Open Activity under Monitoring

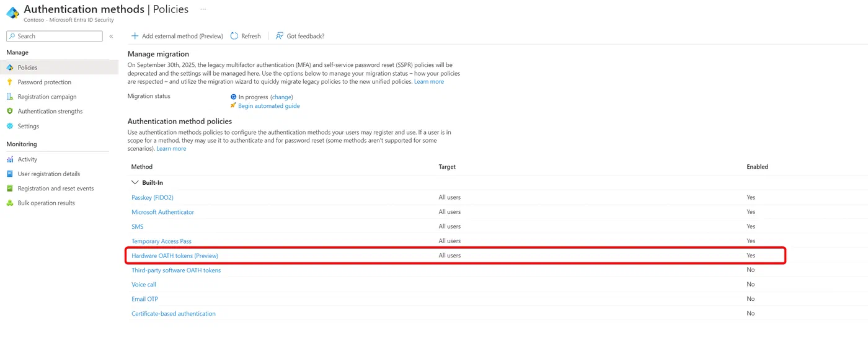point(27,159)
